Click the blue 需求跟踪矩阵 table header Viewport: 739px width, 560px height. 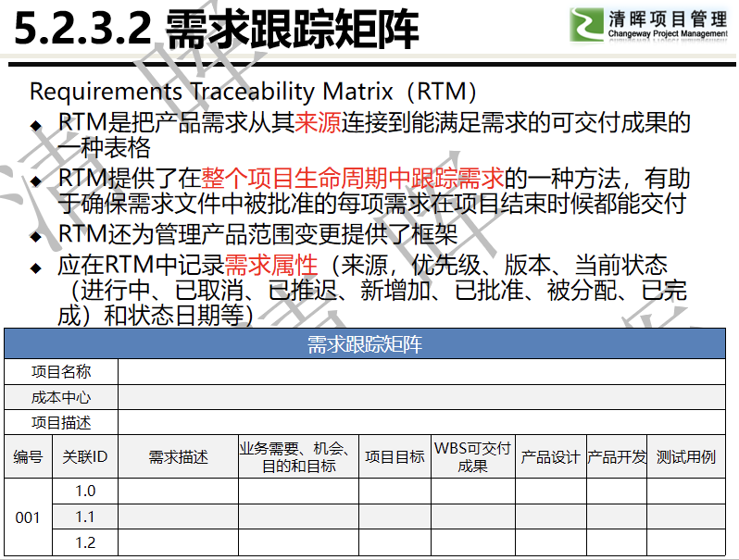click(364, 343)
